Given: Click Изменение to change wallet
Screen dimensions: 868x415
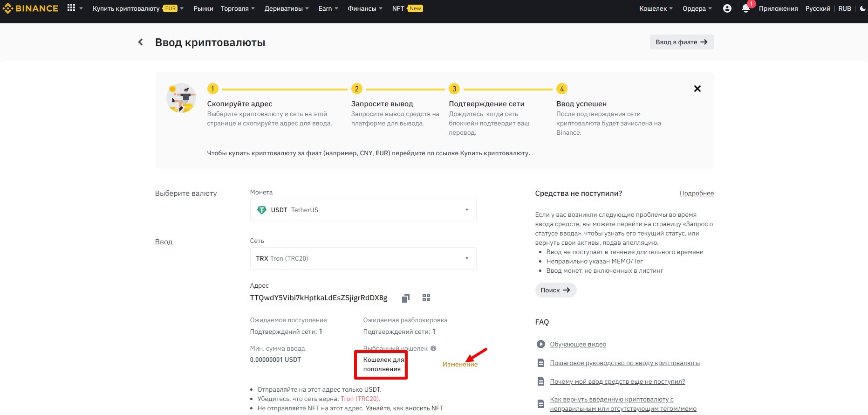Looking at the screenshot, I should coord(460,364).
